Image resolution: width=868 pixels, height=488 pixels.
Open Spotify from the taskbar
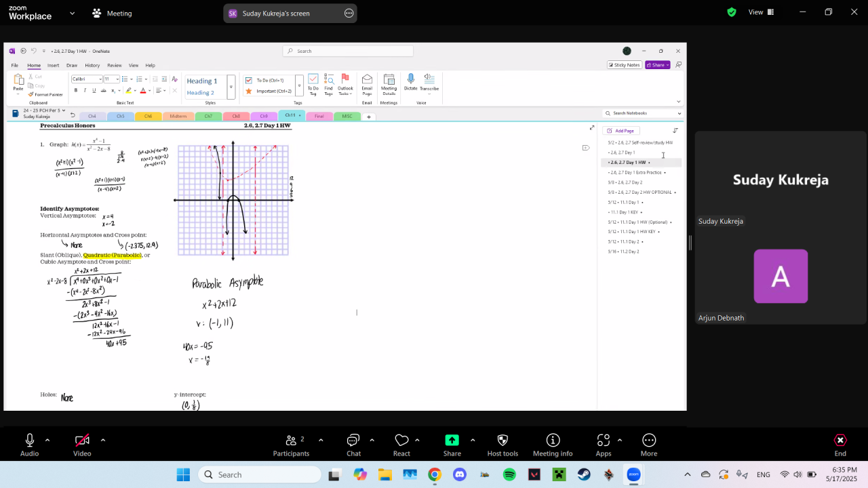pyautogui.click(x=509, y=474)
